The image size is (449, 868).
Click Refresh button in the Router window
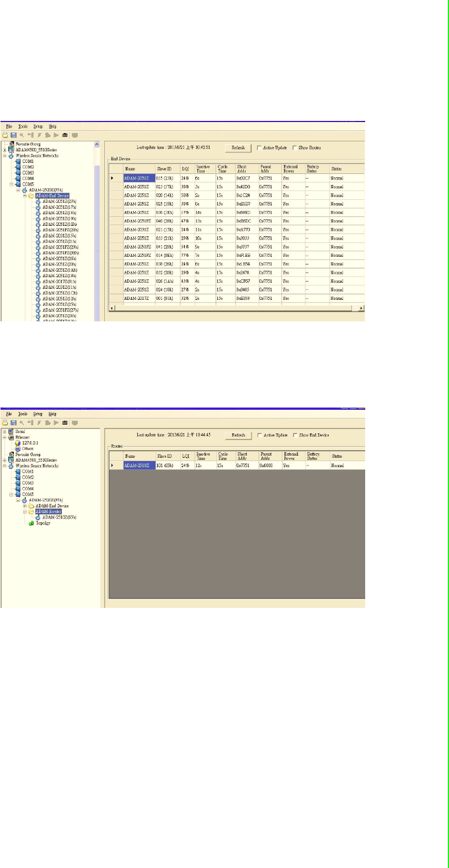(x=238, y=435)
